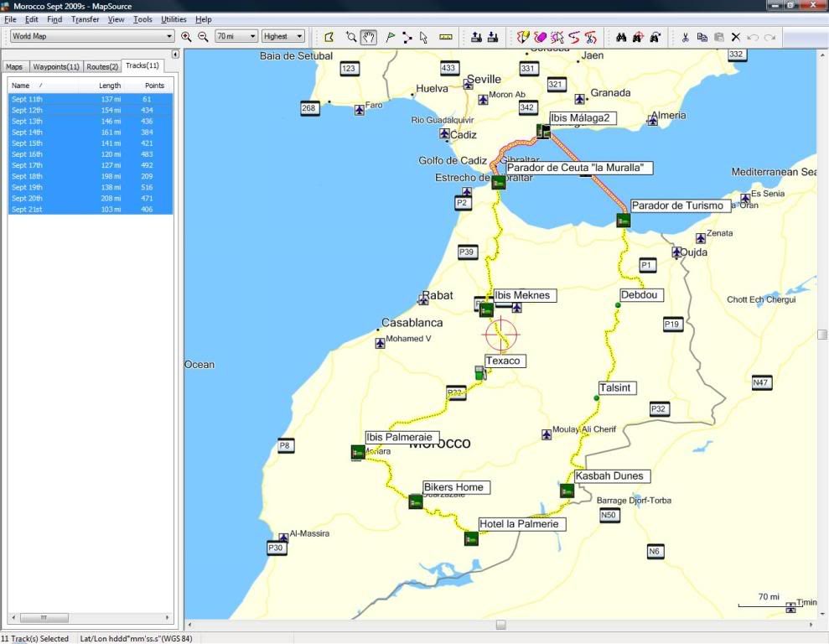Screen dimensions: 829x644
Task: Select the red curved track join tool
Action: pos(573,37)
